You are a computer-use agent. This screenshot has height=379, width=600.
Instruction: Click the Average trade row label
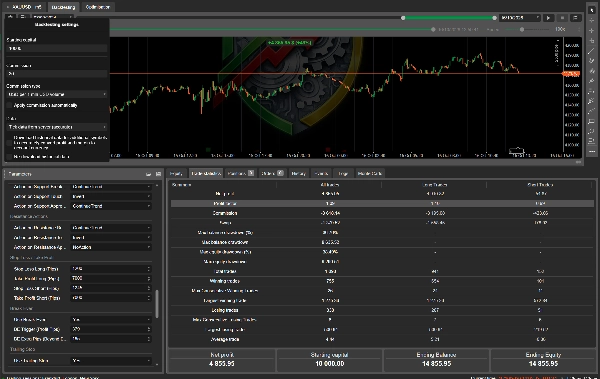225,339
